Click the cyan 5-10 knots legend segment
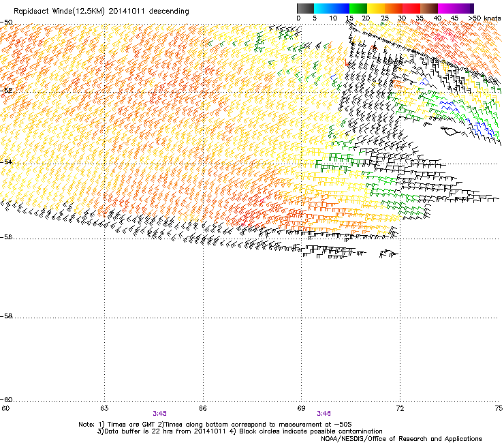 322,8
